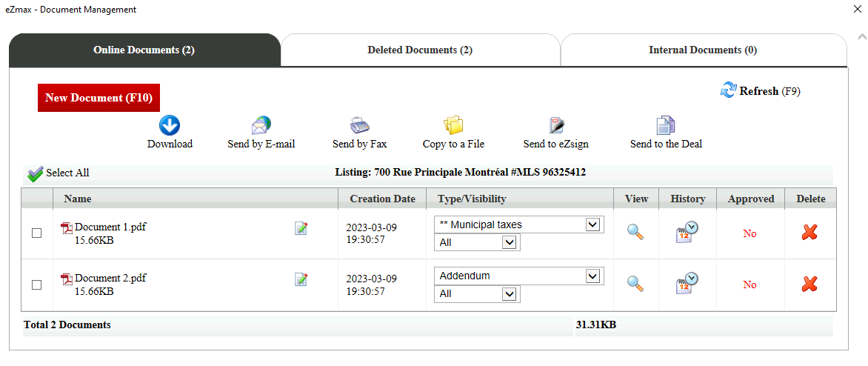Select Copy to a File folder icon
The image size is (868, 366).
(453, 126)
